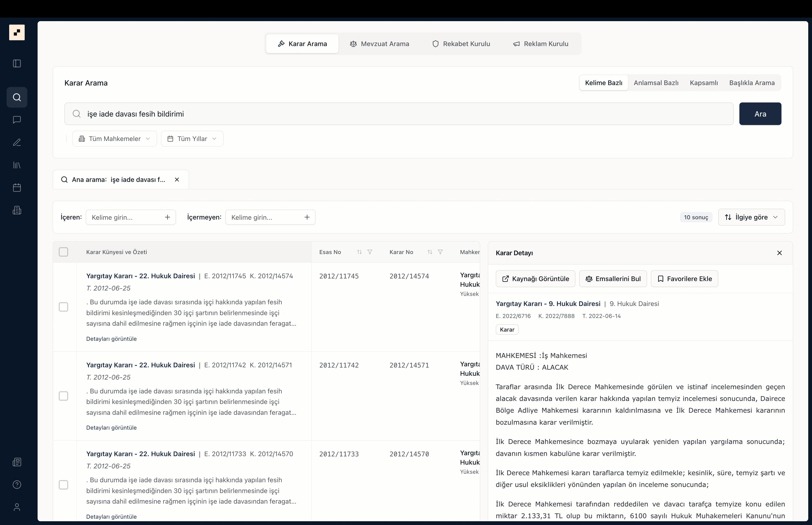Check the box for decision E. 2012/11745
This screenshot has width=812, height=525.
point(63,307)
